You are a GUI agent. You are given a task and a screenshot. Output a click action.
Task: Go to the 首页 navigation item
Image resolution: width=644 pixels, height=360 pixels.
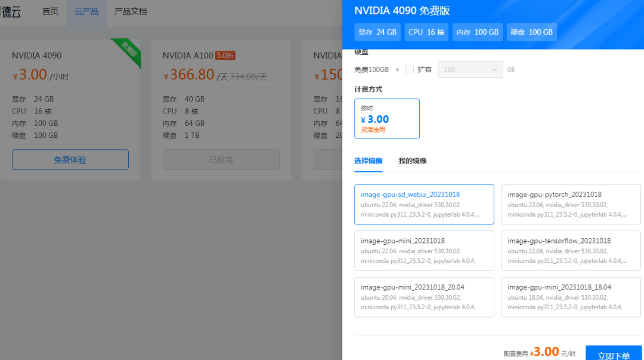click(x=50, y=11)
